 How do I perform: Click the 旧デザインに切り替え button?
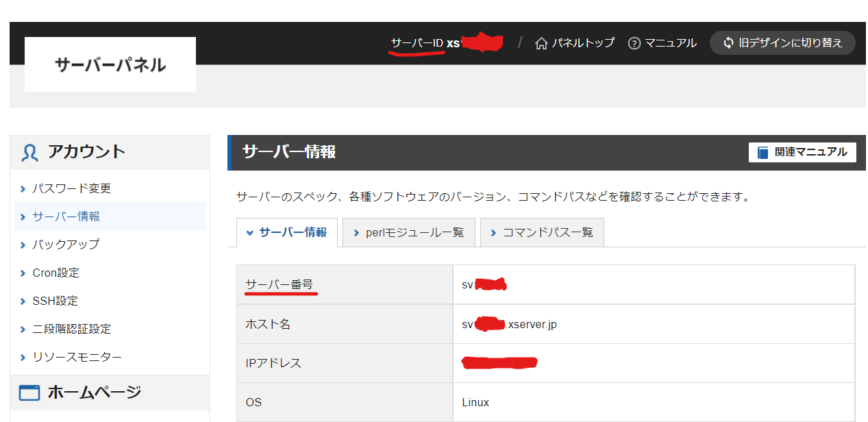click(x=782, y=42)
